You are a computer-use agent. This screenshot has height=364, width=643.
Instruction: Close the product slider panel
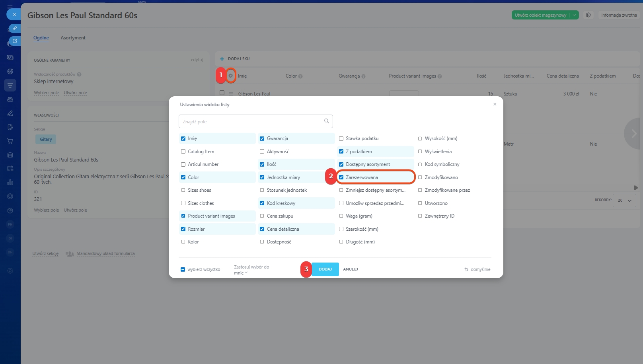point(14,14)
